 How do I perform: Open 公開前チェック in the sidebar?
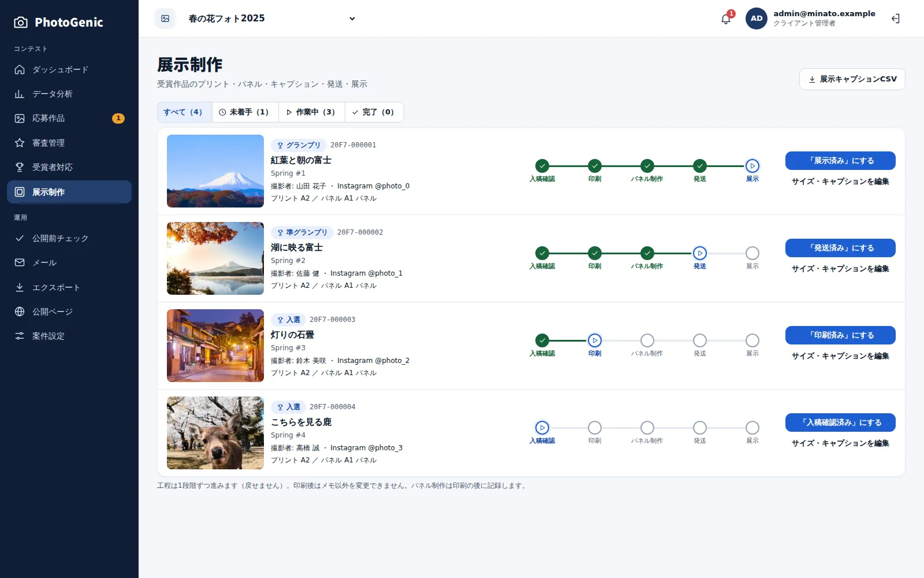pyautogui.click(x=69, y=238)
